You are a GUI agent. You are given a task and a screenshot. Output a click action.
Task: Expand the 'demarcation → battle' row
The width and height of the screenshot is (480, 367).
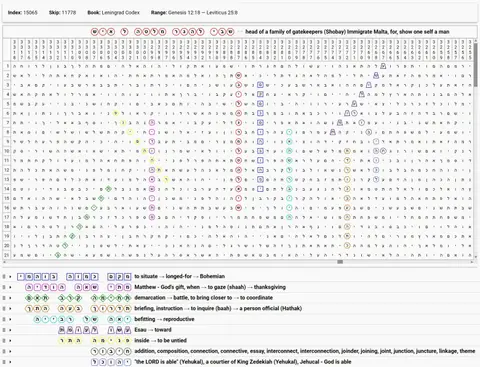[10, 298]
